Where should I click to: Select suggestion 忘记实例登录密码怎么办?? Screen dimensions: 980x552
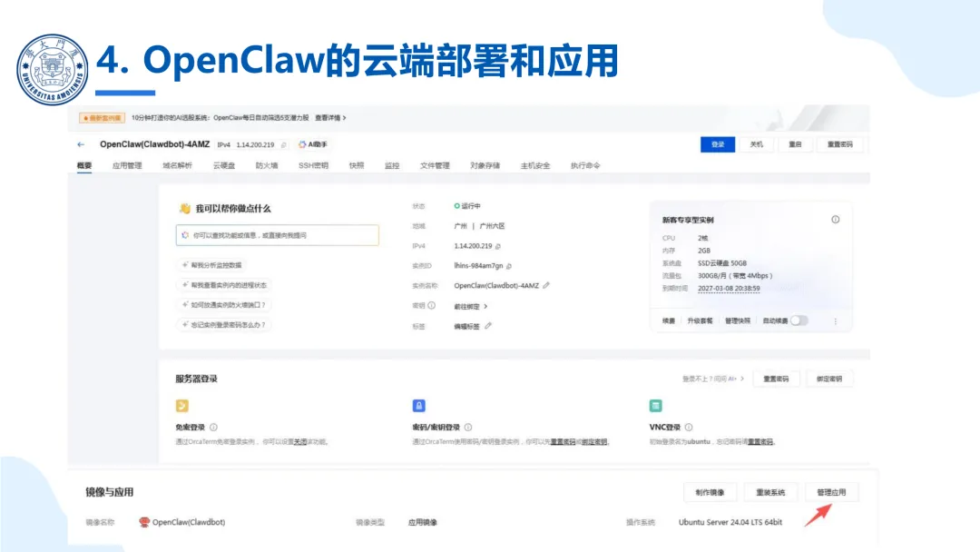point(224,325)
